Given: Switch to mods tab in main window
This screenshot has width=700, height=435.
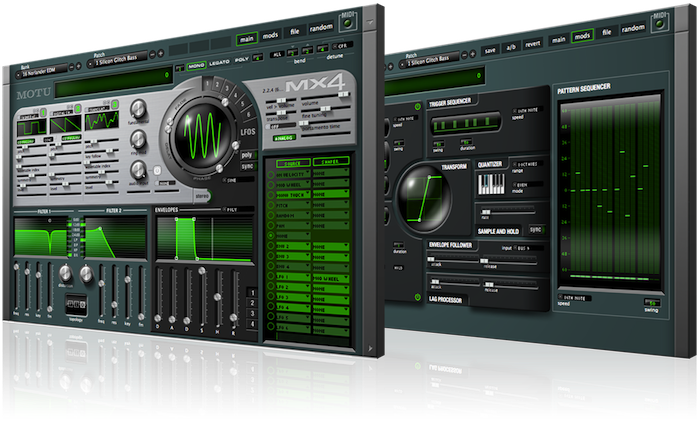Looking at the screenshot, I should (x=270, y=35).
